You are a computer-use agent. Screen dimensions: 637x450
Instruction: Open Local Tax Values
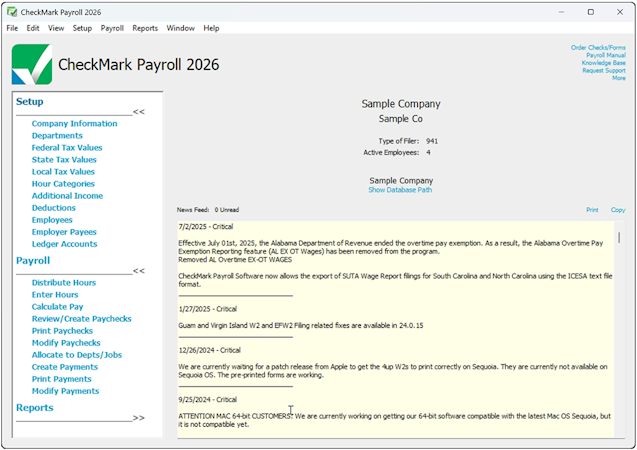(63, 172)
